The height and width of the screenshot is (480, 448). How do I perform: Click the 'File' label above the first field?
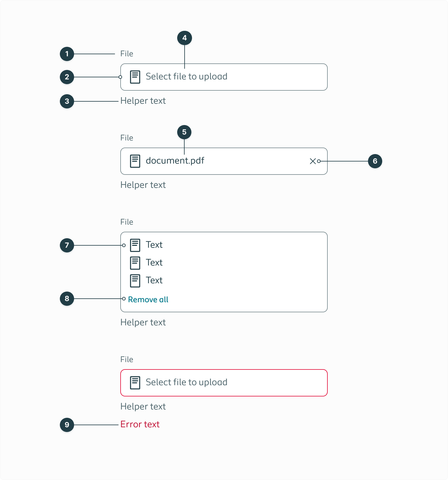pos(127,54)
